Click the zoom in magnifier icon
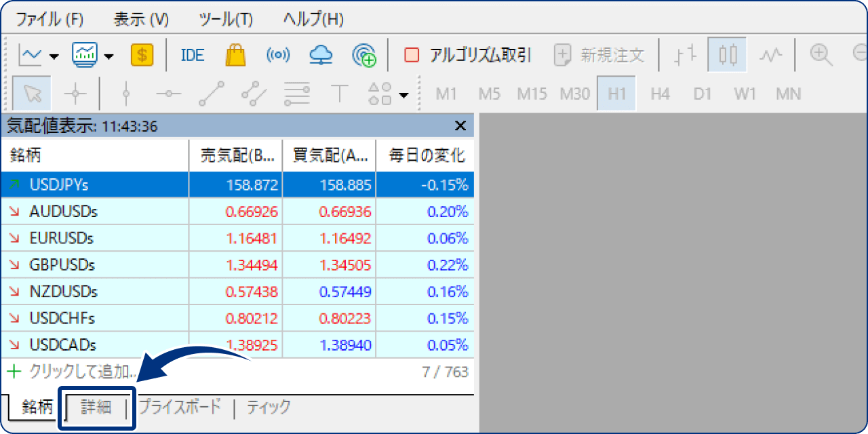This screenshot has width=868, height=434. pyautogui.click(x=821, y=54)
